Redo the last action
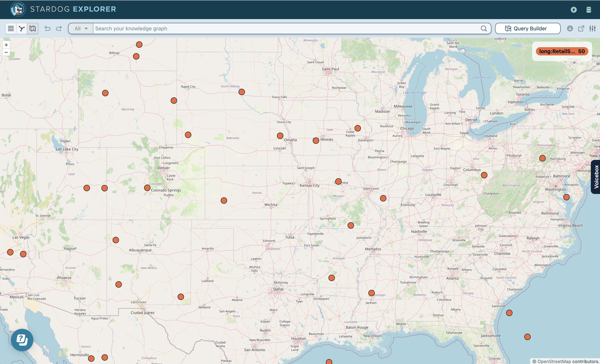This screenshot has width=600, height=364. (59, 28)
